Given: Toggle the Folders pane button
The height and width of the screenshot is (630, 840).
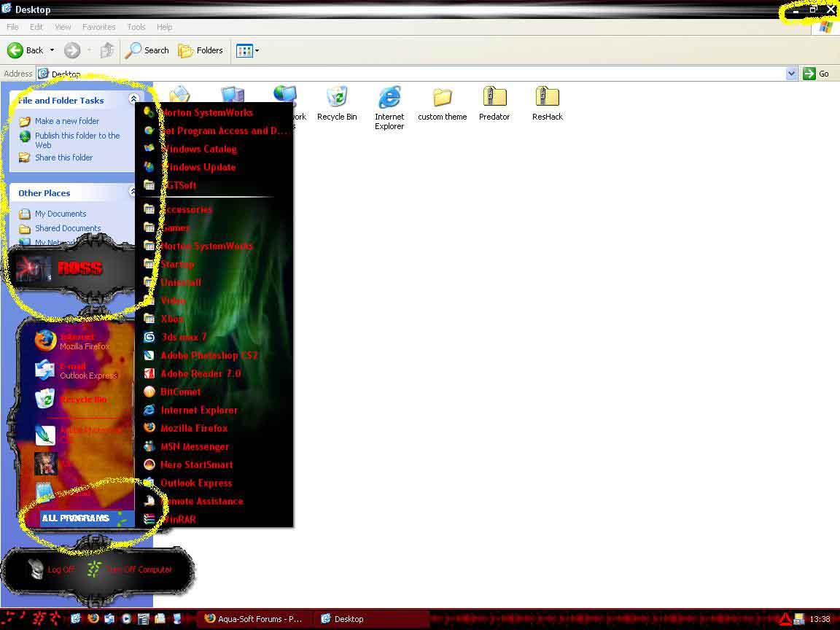Looking at the screenshot, I should [x=201, y=50].
